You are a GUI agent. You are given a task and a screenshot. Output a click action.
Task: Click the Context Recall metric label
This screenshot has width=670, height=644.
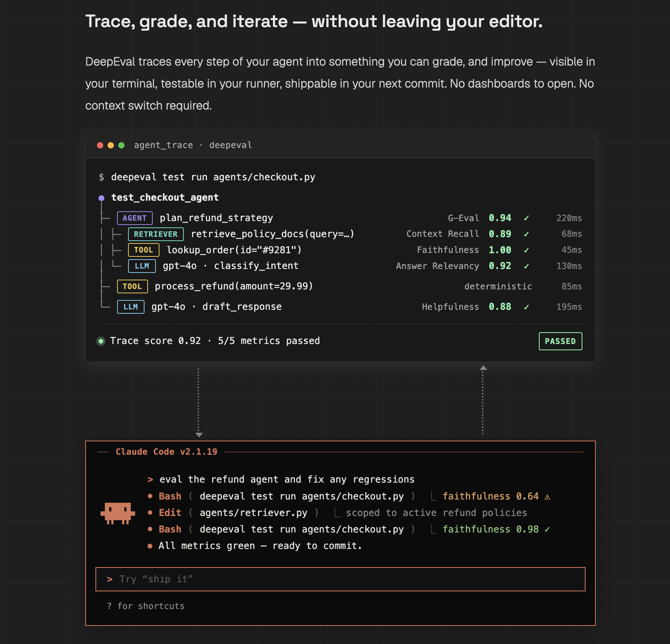coord(443,234)
